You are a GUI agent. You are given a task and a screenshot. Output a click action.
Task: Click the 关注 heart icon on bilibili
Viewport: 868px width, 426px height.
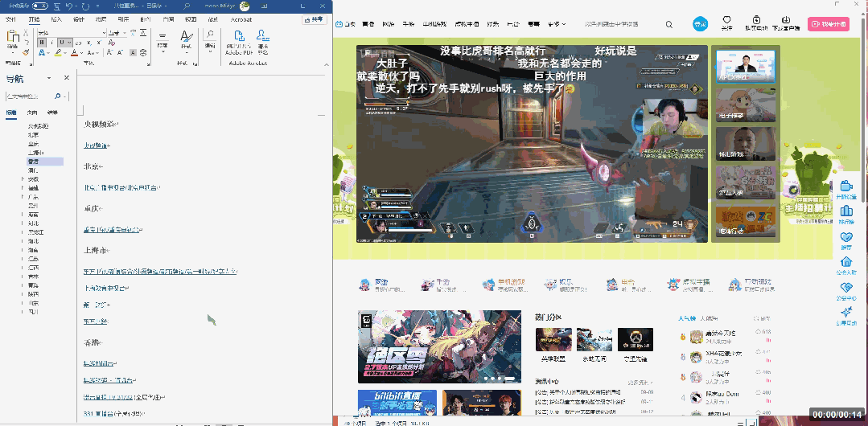click(x=727, y=21)
